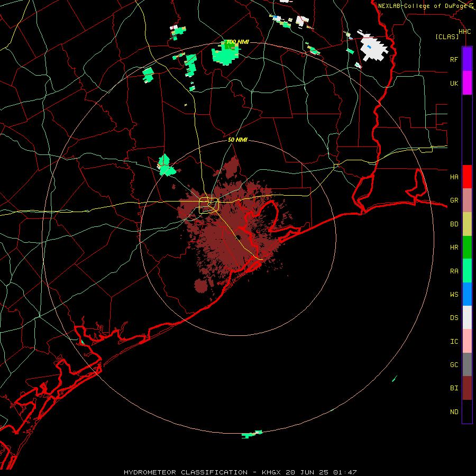Click the HA red legend swatch
The width and height of the screenshot is (476, 476).
467,177
